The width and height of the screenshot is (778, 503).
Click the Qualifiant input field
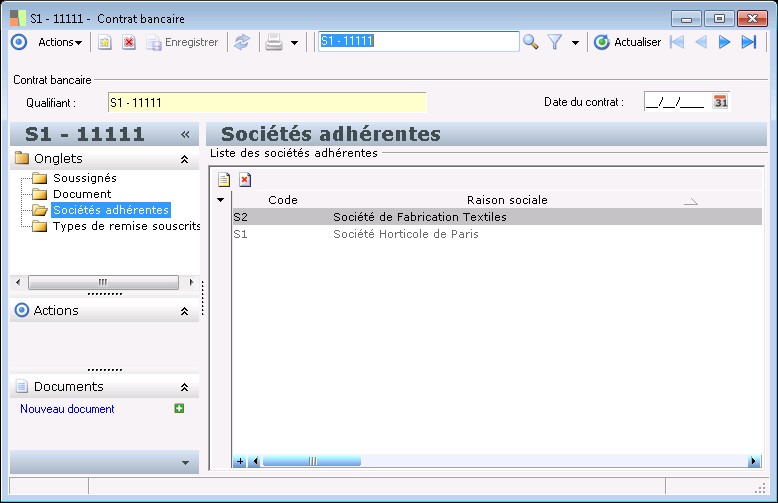point(267,103)
